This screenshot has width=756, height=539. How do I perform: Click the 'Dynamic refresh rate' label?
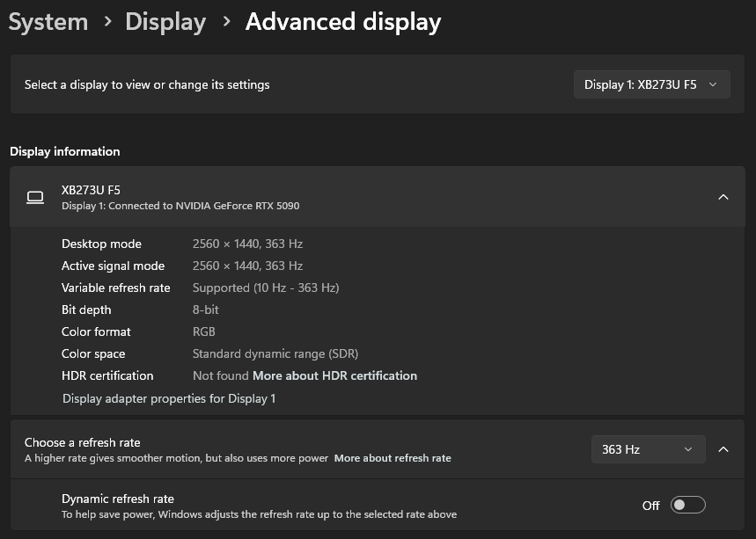point(118,499)
